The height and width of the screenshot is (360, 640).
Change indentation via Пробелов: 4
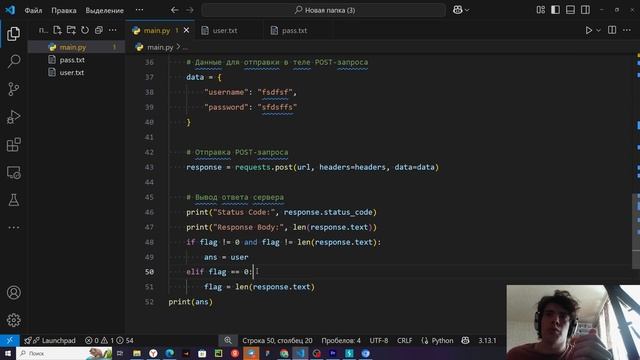coord(341,340)
